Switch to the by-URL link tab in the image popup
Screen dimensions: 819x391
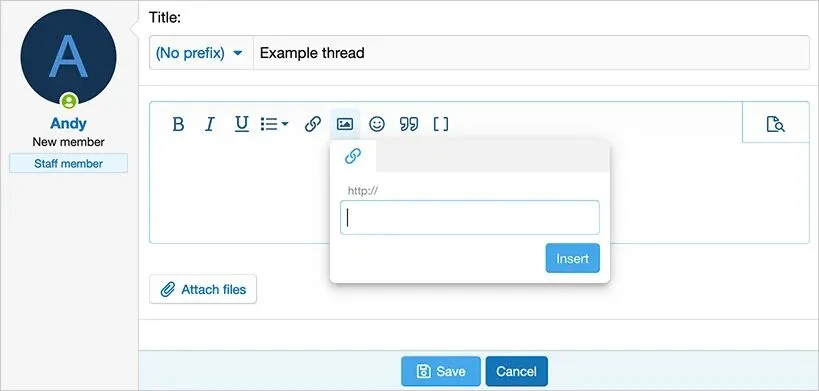(x=353, y=156)
